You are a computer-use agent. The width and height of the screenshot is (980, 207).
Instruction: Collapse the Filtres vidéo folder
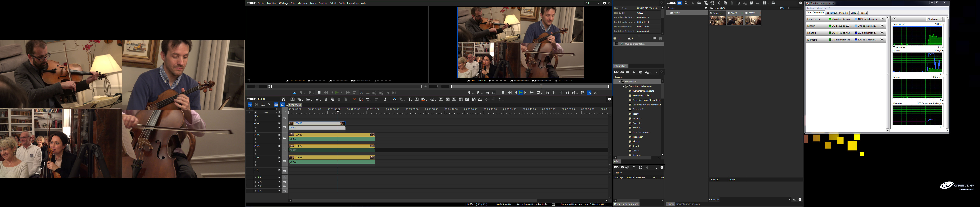[x=620, y=82]
